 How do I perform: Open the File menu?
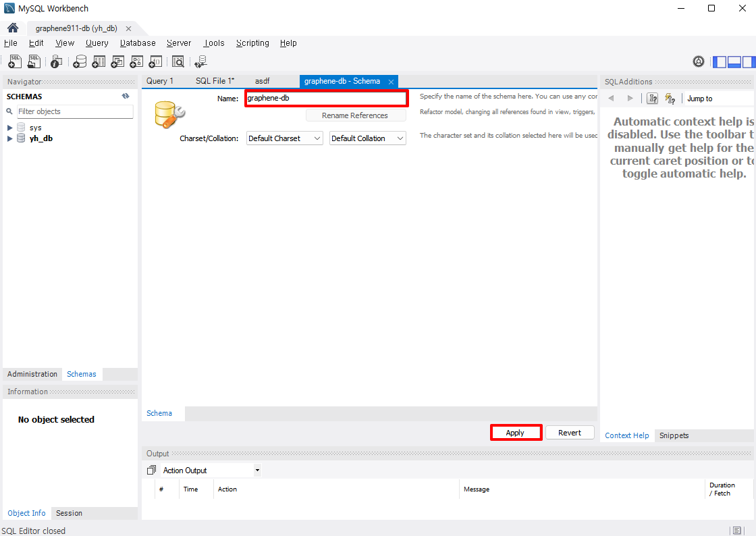pos(11,43)
